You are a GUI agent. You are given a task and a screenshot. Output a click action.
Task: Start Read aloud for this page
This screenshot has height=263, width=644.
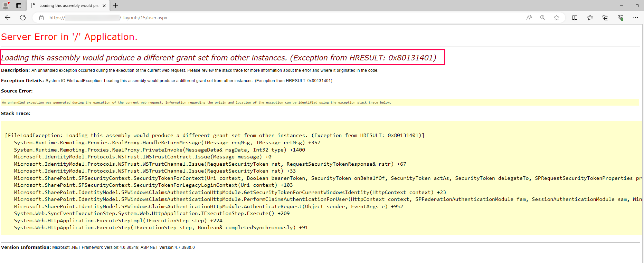tap(529, 18)
